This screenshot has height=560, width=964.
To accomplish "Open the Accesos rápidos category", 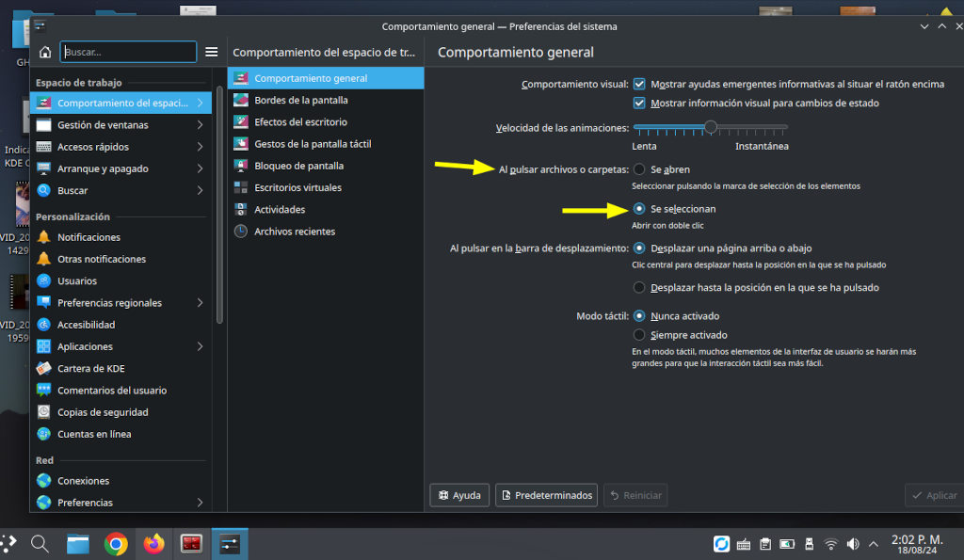I will [x=120, y=147].
